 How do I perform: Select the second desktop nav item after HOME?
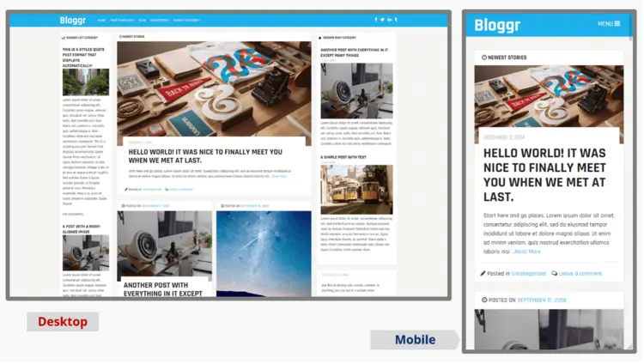[x=122, y=20]
